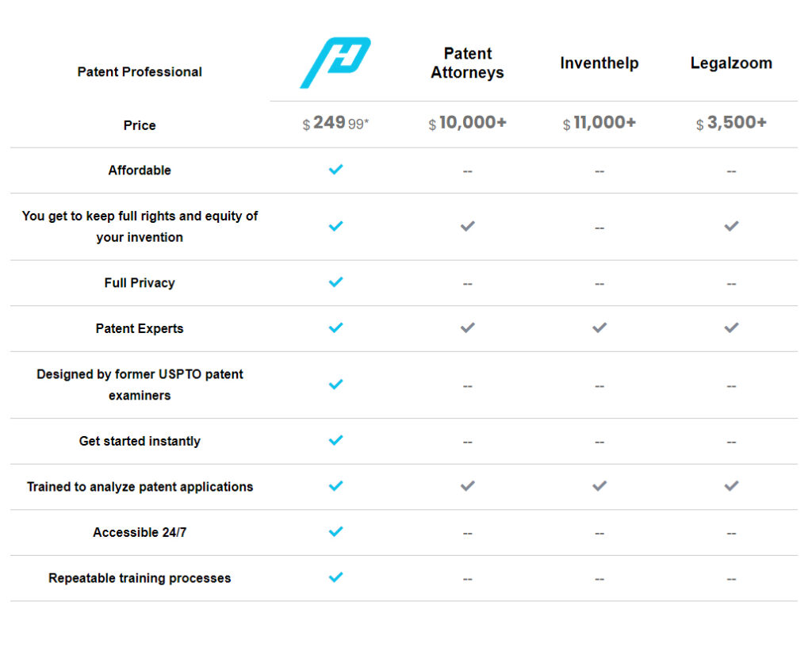Select the Legalzoom column header
This screenshot has height=651, width=812.
(x=731, y=63)
